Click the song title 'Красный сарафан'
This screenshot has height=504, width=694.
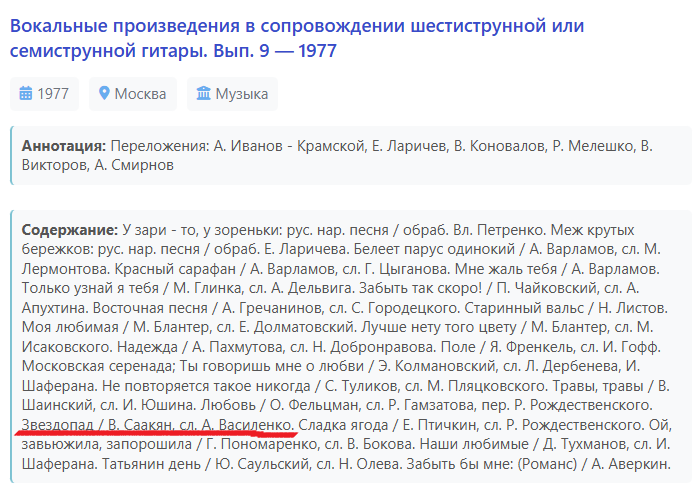tap(175, 269)
